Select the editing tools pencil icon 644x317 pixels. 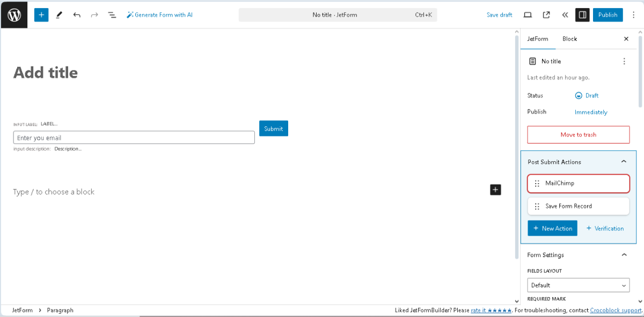pos(59,15)
